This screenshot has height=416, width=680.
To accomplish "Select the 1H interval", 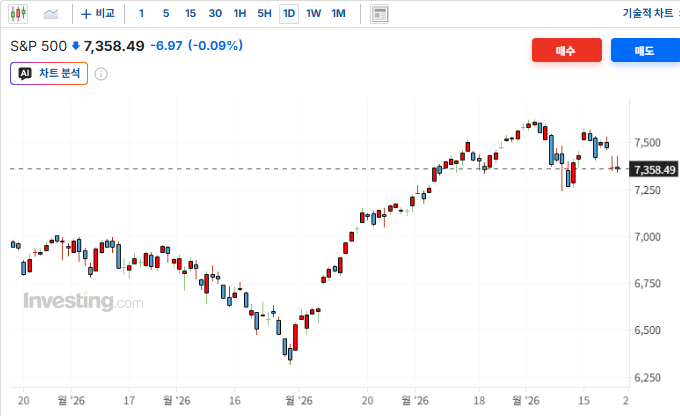I will [240, 14].
